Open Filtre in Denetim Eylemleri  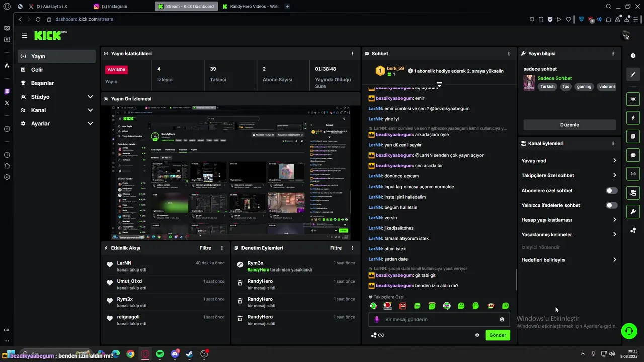(x=336, y=248)
